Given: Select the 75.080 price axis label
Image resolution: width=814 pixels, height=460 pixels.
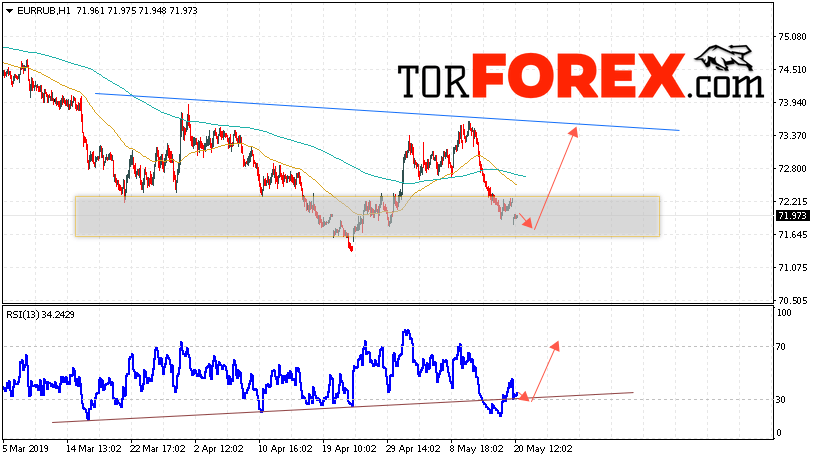Looking at the screenshot, I should (x=793, y=37).
